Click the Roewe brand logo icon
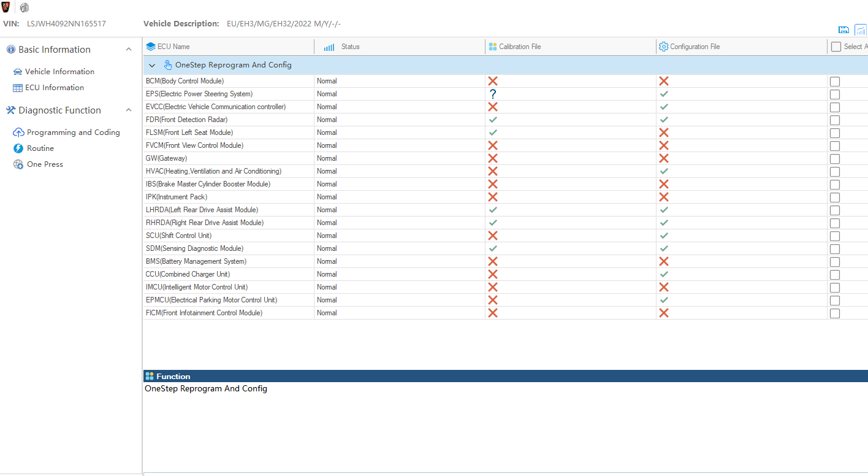868x476 pixels. click(6, 7)
